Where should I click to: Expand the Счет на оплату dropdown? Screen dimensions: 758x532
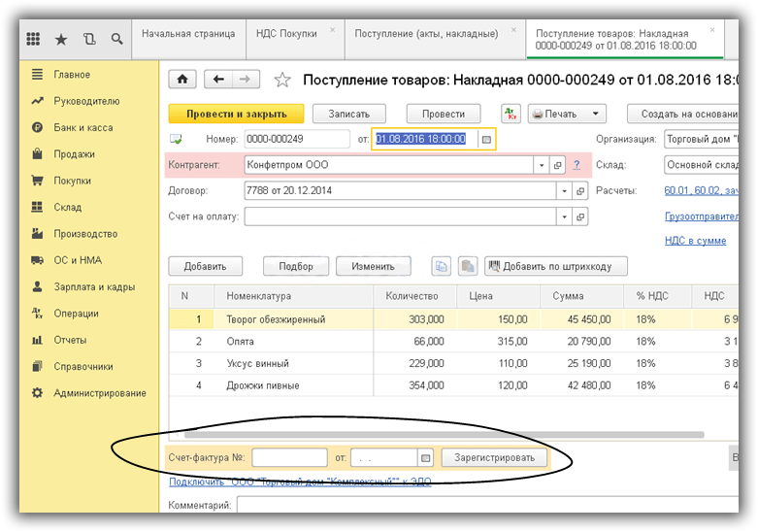(x=564, y=216)
